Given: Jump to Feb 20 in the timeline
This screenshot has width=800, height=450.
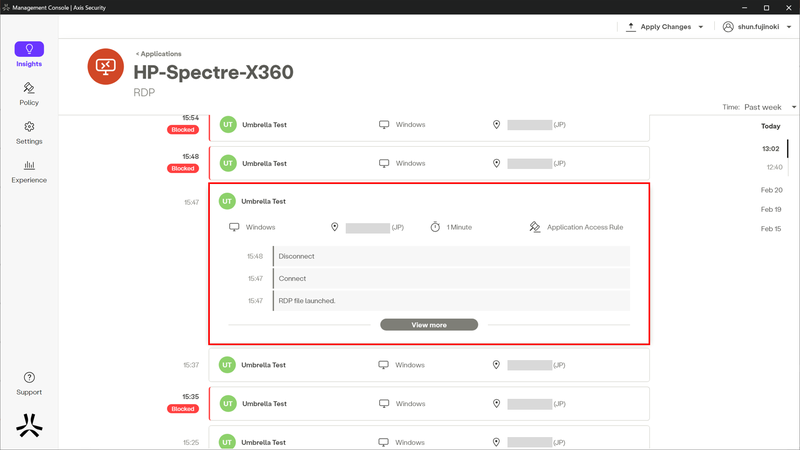Looking at the screenshot, I should pyautogui.click(x=771, y=190).
